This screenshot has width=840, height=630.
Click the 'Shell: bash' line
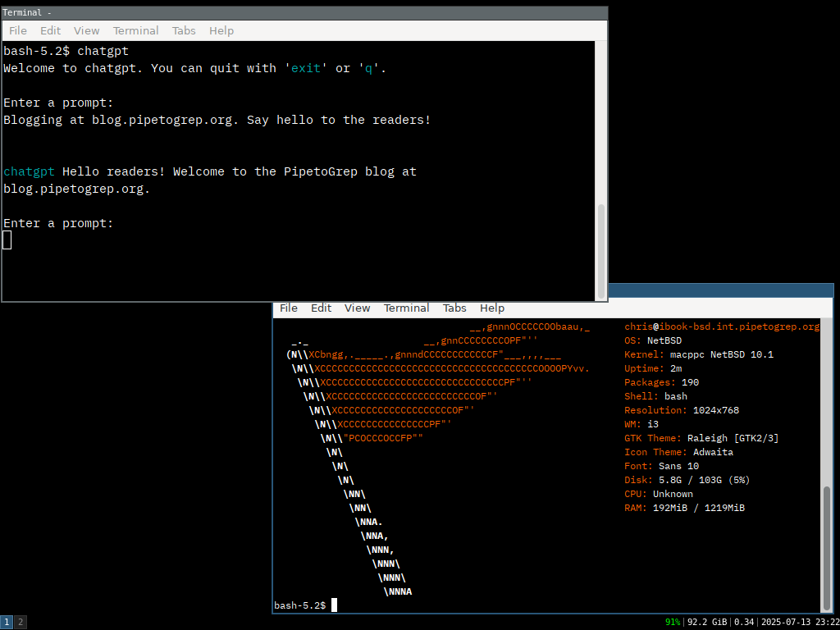(x=655, y=396)
